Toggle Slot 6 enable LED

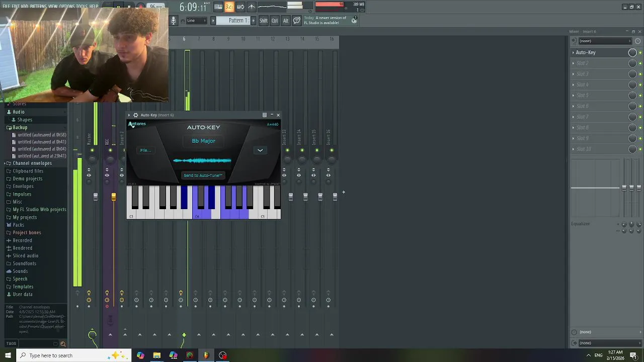(x=640, y=106)
